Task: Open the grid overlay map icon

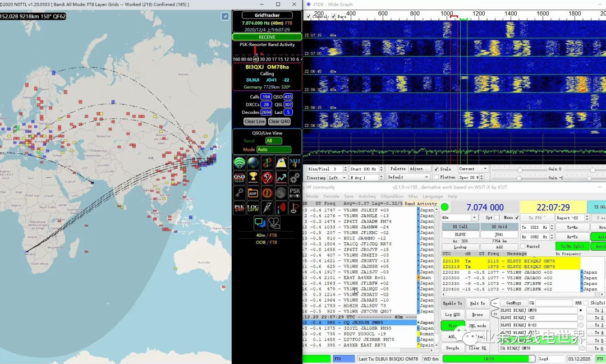Action: (x=281, y=163)
